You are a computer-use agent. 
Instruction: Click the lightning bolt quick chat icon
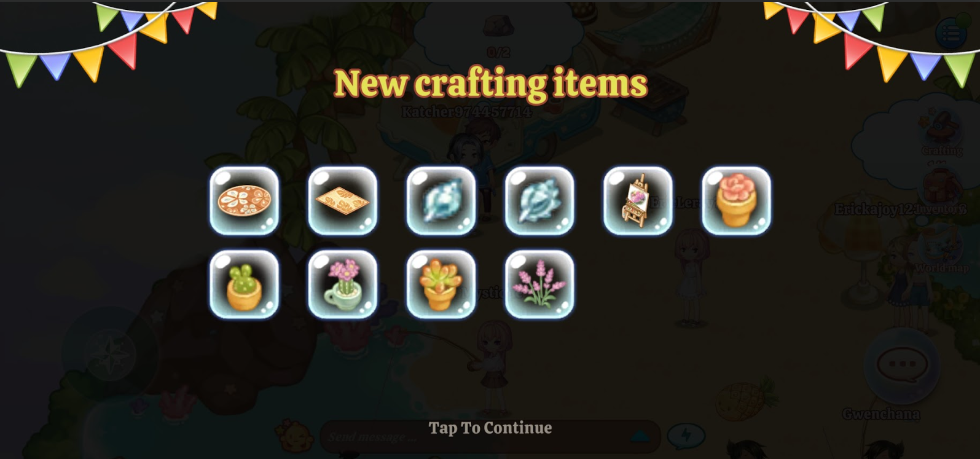(686, 436)
